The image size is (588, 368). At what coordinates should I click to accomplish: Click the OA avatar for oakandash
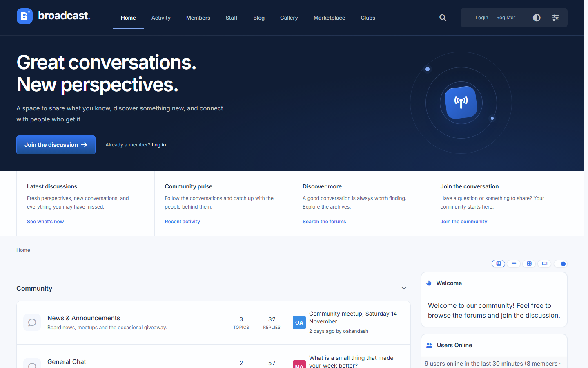pyautogui.click(x=299, y=323)
